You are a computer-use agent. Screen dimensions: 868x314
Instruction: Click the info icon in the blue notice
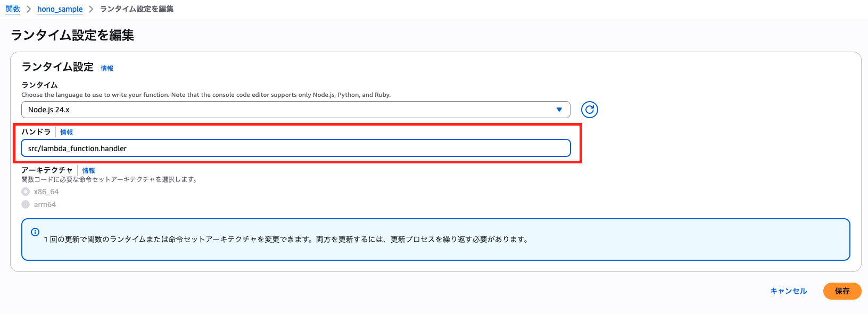[35, 232]
